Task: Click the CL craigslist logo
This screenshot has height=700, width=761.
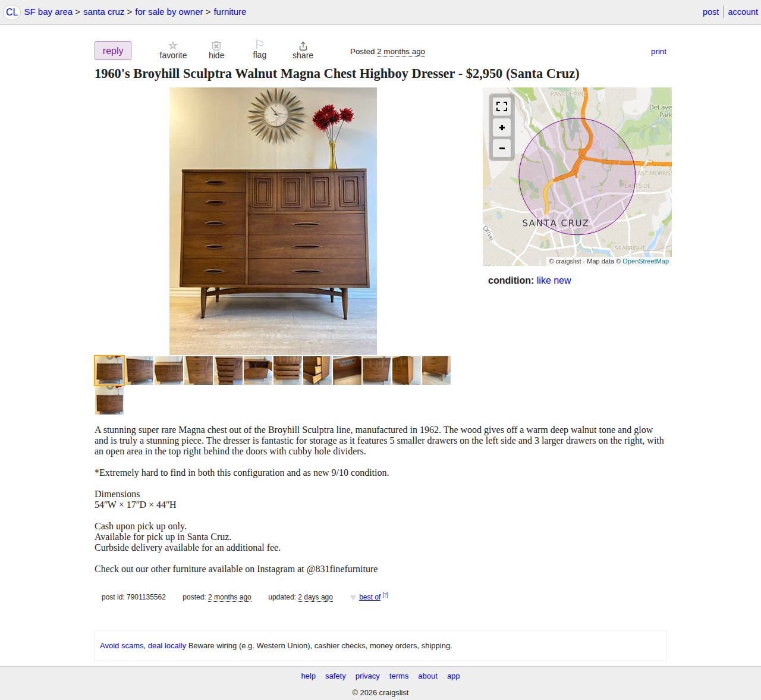Action: coord(12,12)
